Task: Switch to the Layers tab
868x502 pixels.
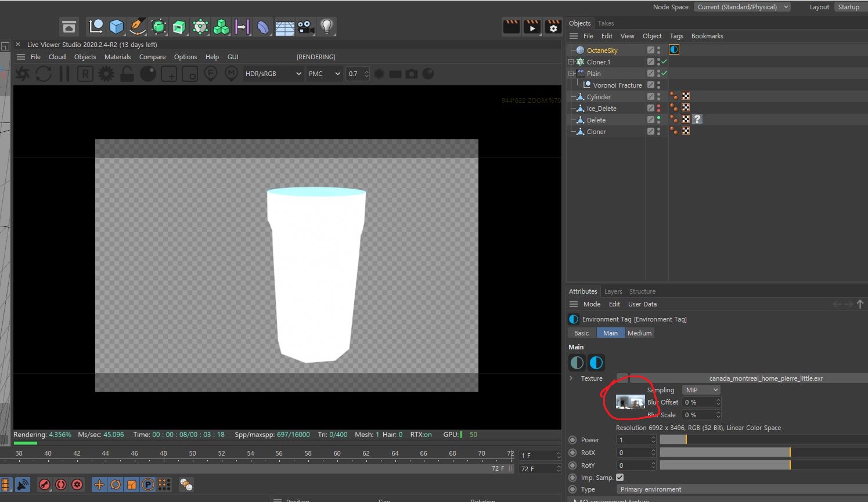Action: [x=613, y=291]
